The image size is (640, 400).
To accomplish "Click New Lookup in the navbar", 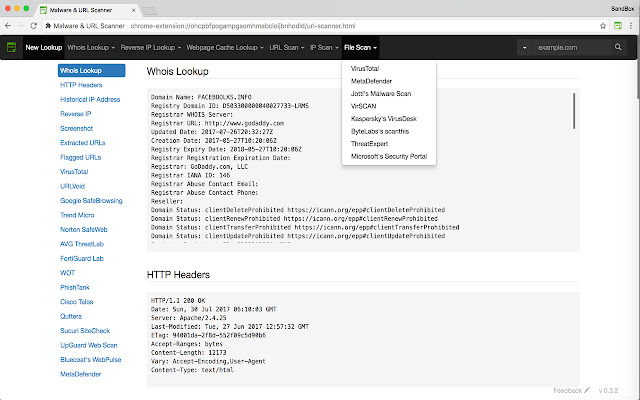I will (x=44, y=47).
